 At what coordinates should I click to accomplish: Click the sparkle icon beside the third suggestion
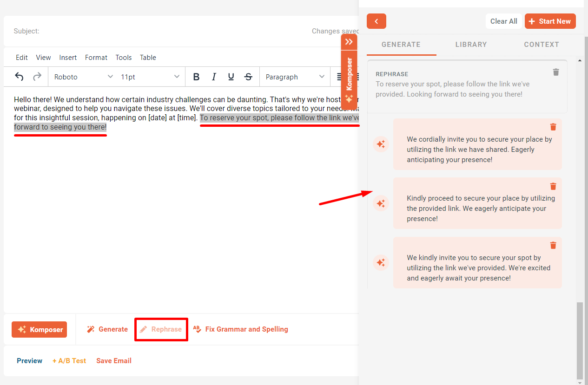(381, 262)
